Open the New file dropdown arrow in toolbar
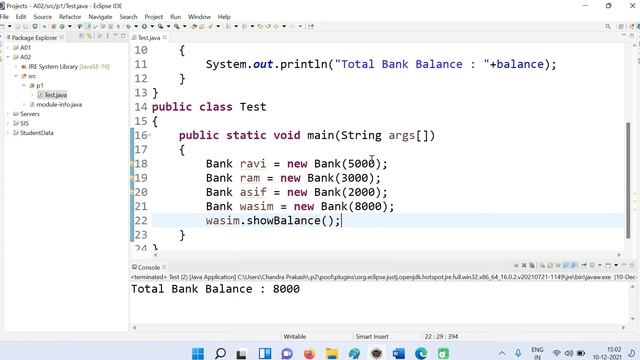Screen dimensions: 640x360 pos(9,27)
